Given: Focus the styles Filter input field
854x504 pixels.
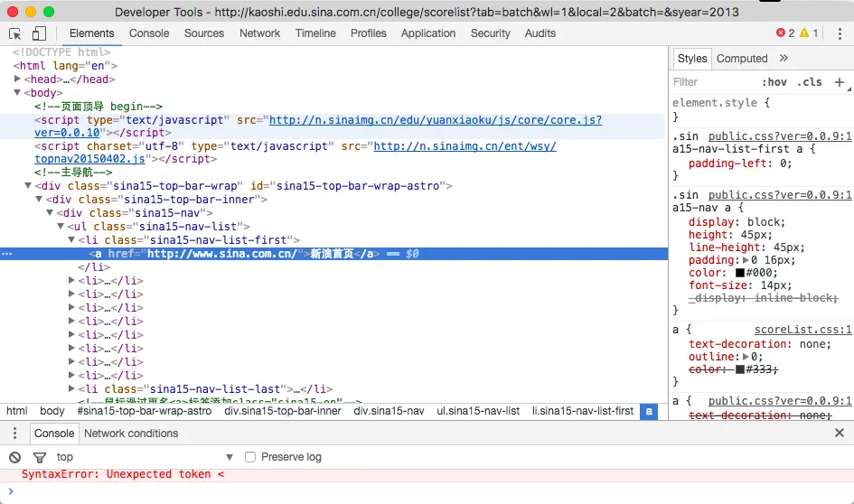Looking at the screenshot, I should (x=714, y=82).
